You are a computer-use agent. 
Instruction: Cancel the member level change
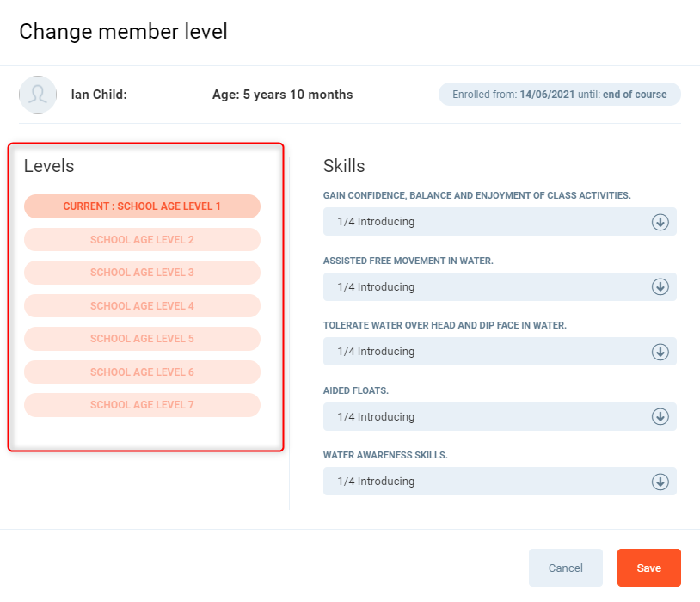pyautogui.click(x=565, y=568)
